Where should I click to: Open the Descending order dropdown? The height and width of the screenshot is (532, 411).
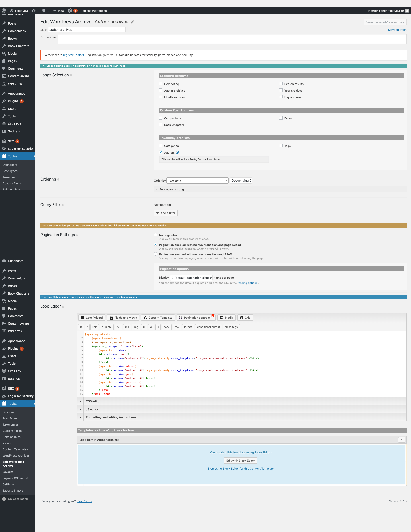241,181
